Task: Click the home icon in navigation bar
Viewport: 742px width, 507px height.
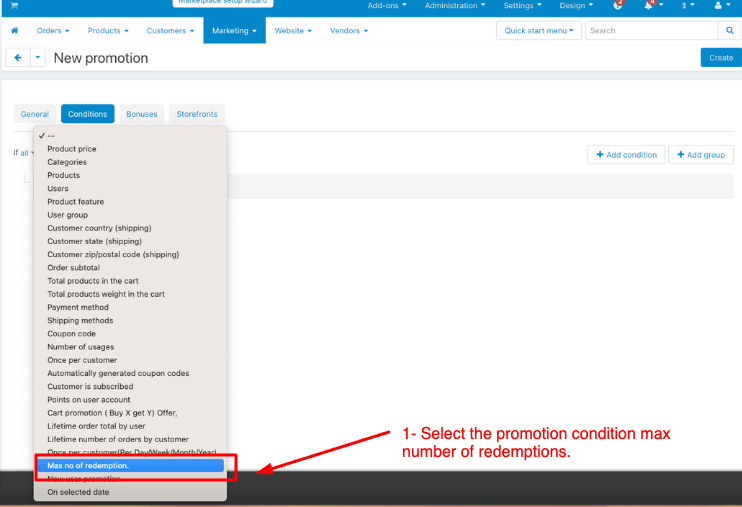Action: click(x=14, y=31)
